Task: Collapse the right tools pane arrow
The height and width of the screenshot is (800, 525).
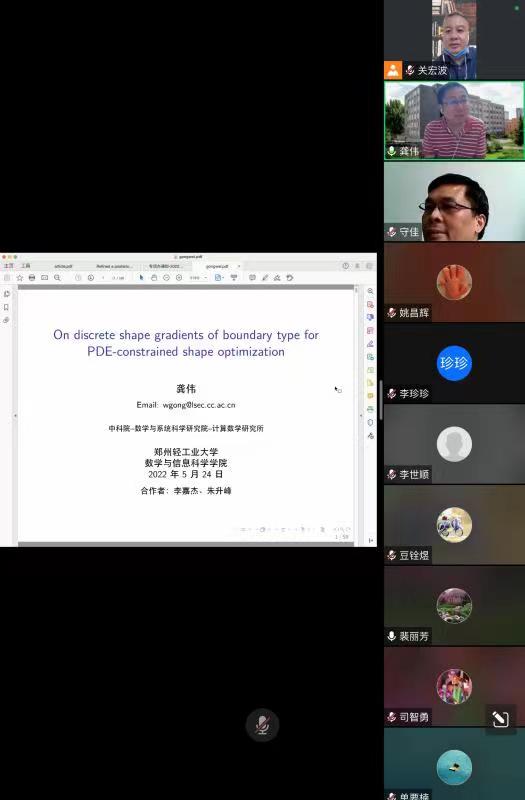Action: [x=361, y=416]
